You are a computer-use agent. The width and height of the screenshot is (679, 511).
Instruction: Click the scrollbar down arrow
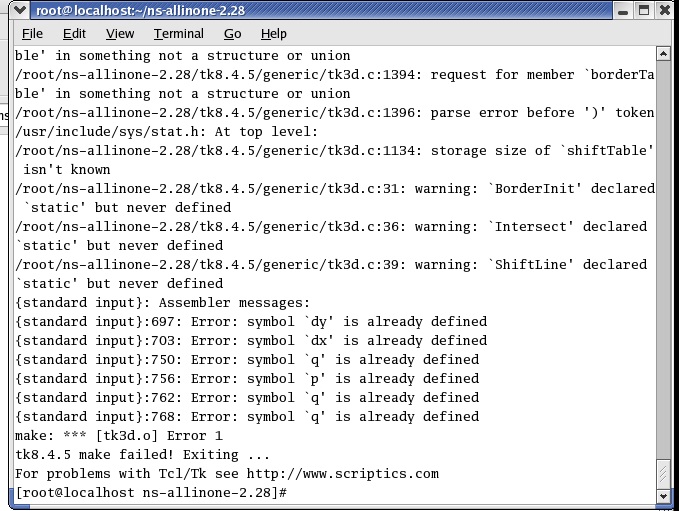(x=664, y=494)
